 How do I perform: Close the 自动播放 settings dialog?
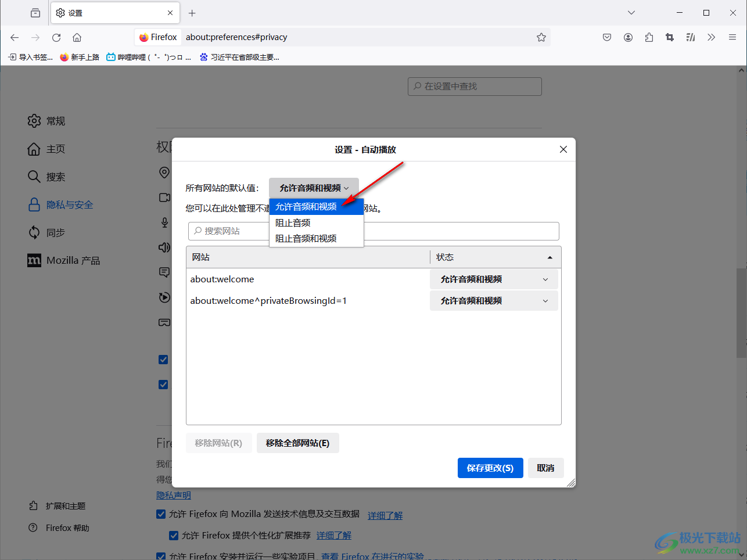click(x=563, y=149)
